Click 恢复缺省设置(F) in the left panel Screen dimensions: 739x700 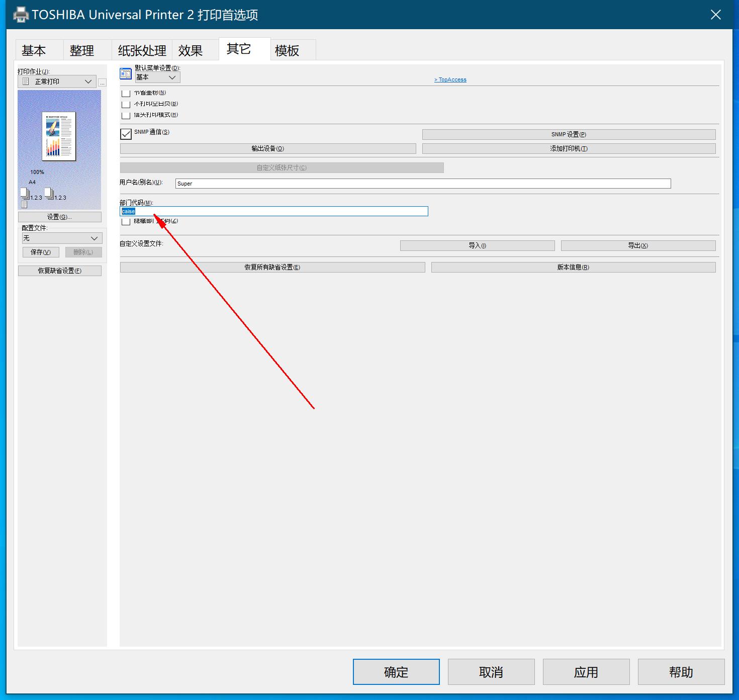(x=59, y=271)
